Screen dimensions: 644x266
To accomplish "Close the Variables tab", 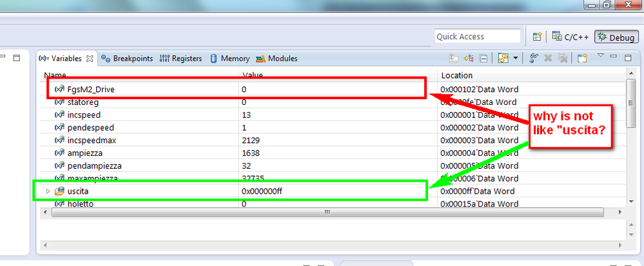I will (90, 59).
